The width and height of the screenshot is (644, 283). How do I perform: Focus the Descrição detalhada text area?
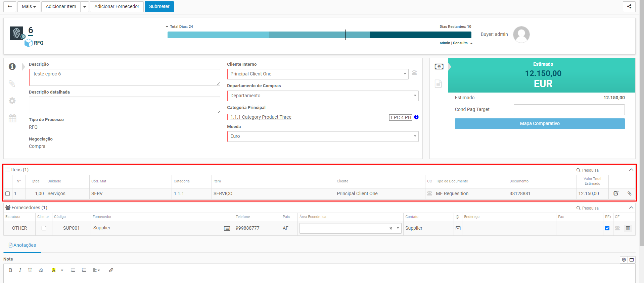[125, 105]
